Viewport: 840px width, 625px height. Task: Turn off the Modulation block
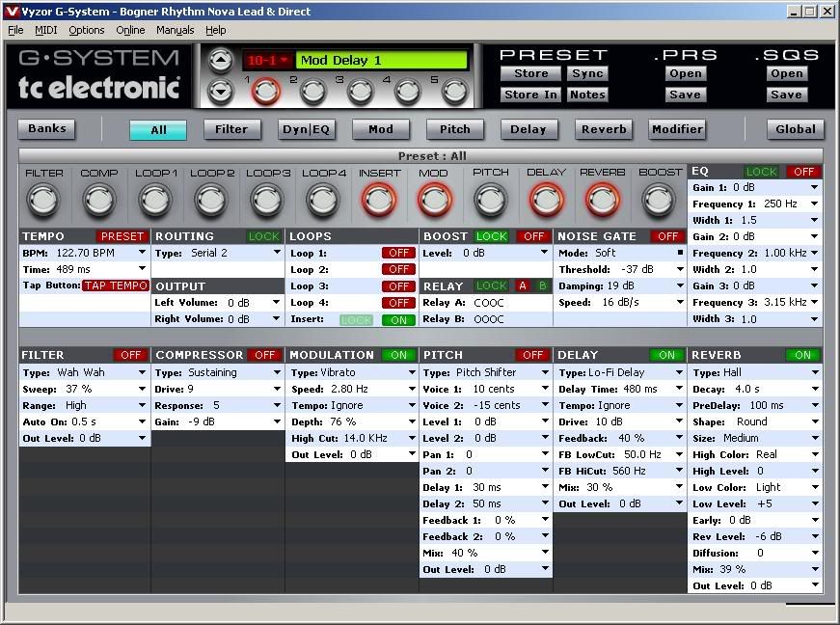coord(398,355)
